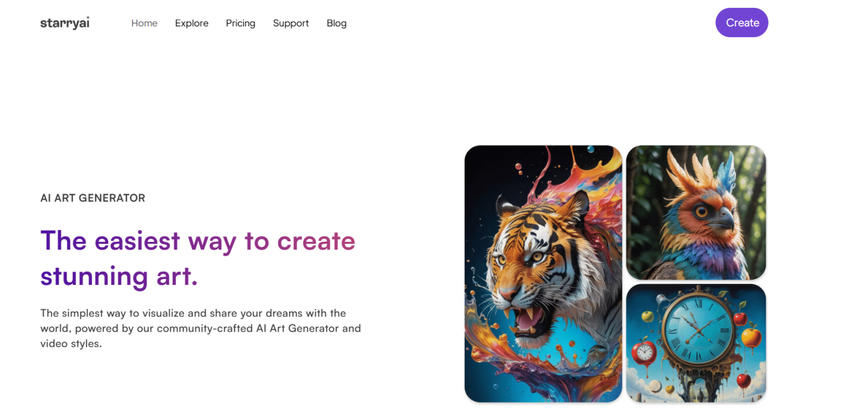Click the purple Create button
854x420 pixels.
[x=742, y=22]
